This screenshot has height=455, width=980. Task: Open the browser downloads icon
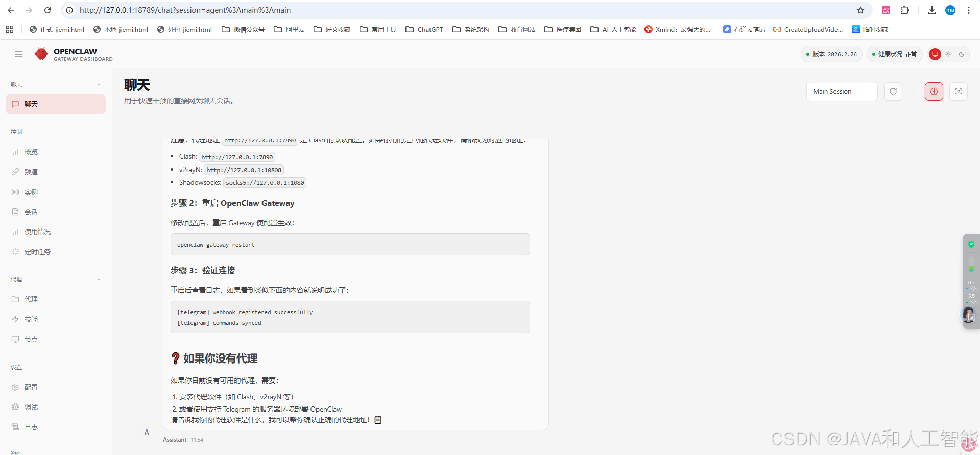(x=932, y=10)
